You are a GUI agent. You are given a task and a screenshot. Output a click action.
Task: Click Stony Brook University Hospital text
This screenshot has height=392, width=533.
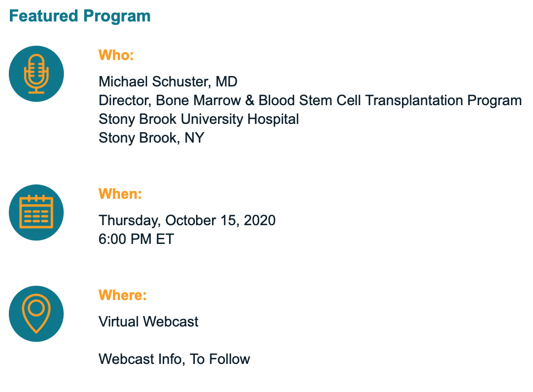199,119
